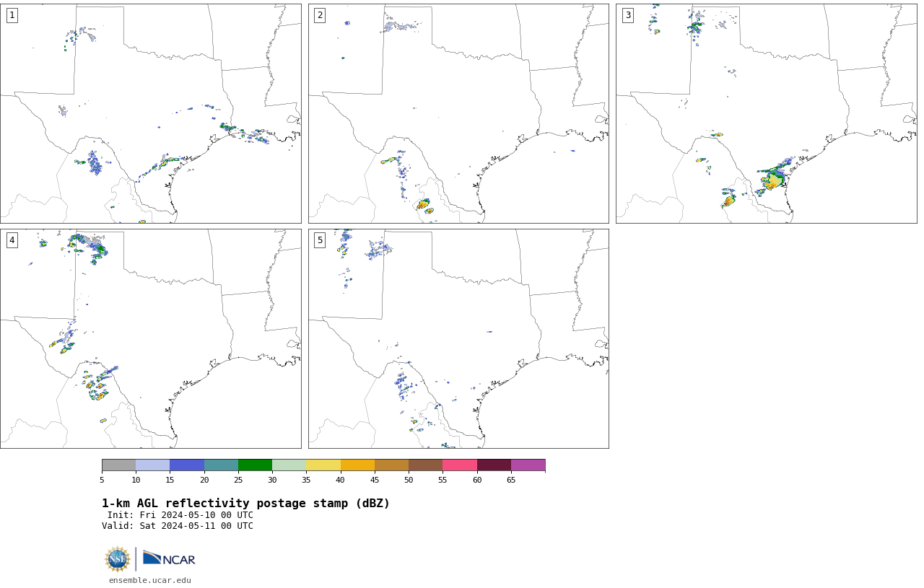Click the 'Init: Fri 2024-05-10 00 UTC' text

coord(180,515)
